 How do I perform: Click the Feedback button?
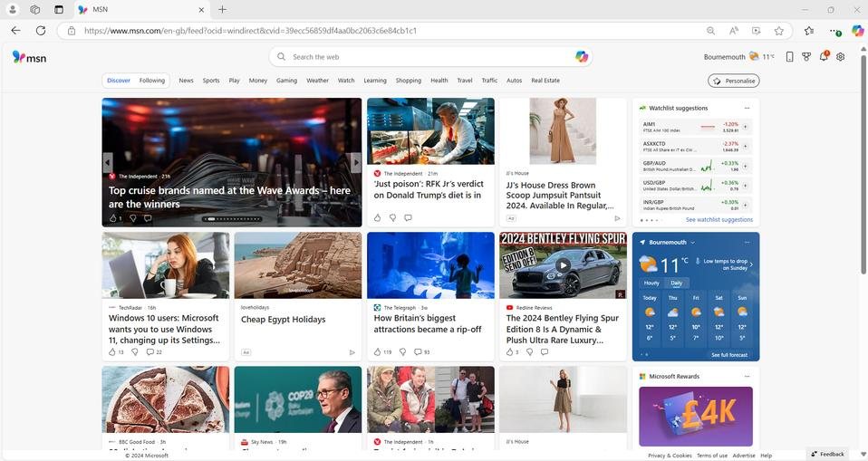[x=828, y=454]
